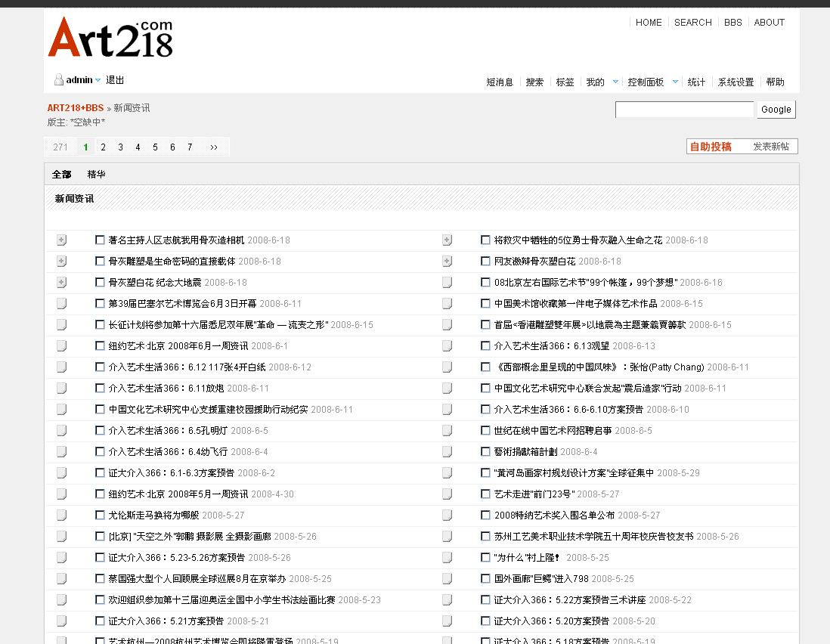Click folder icon beside 著名主持人区志航我用骨灰造相机
The image size is (830, 644).
pyautogui.click(x=61, y=240)
